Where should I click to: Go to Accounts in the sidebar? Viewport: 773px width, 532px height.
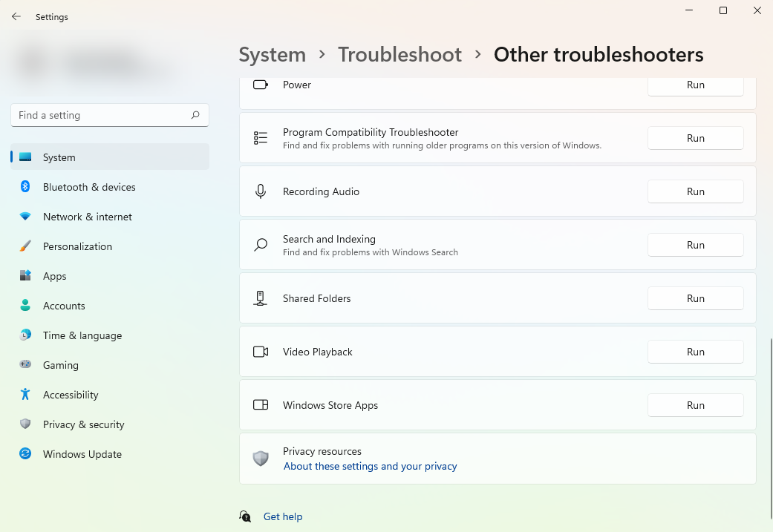64,306
